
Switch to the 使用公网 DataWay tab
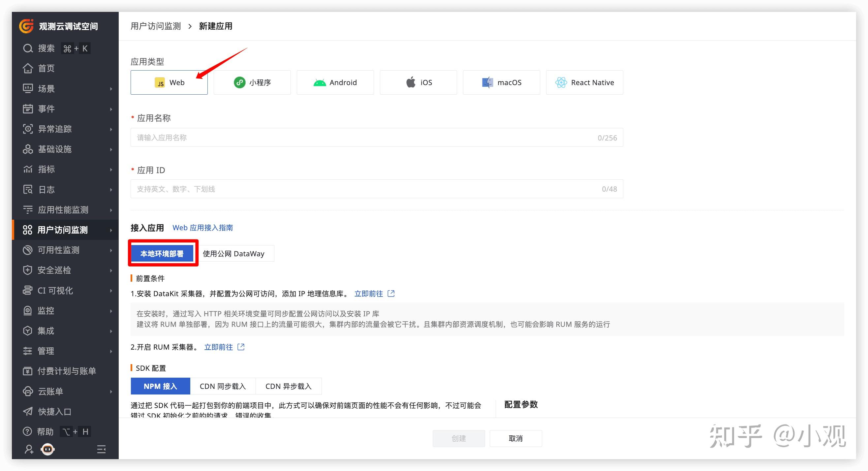[233, 253]
